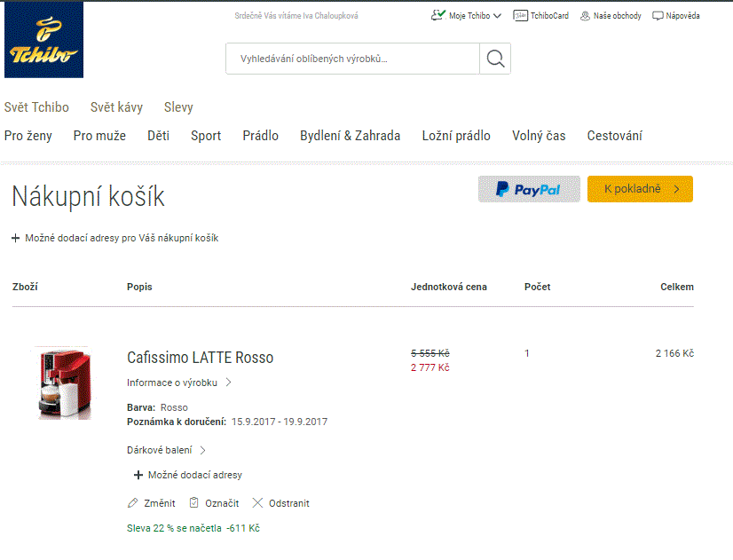Image resolution: width=733 pixels, height=560 pixels.
Task: Open Pro muže category
Action: [x=99, y=136]
